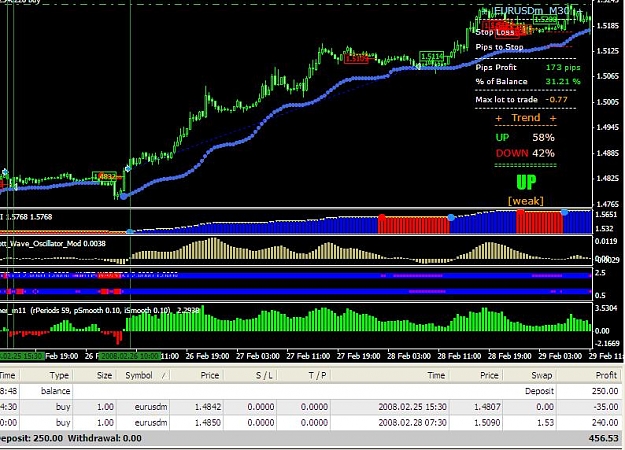This screenshot has width=625, height=450.
Task: Click the -2.1669 indicator scale value
Action: tap(607, 343)
